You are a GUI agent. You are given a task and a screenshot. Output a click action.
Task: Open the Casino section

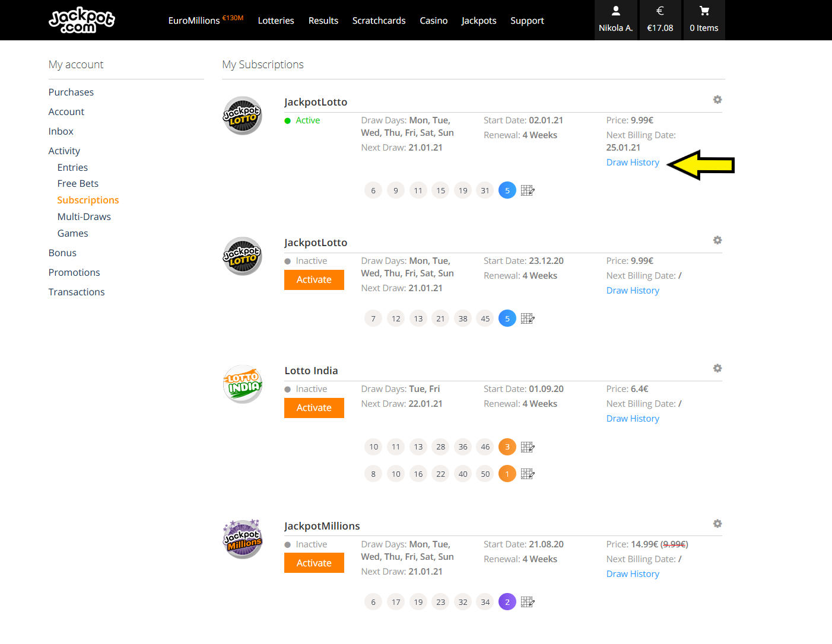pyautogui.click(x=434, y=20)
